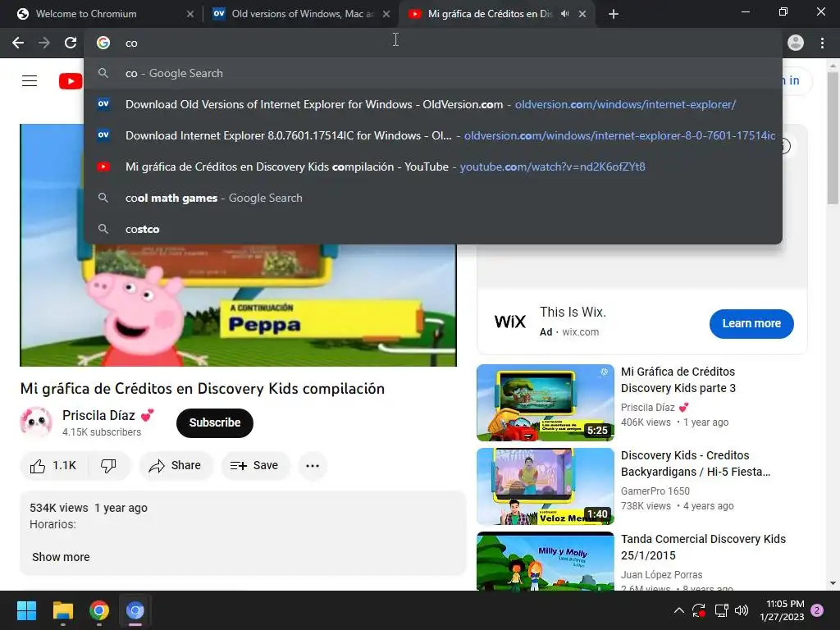This screenshot has width=840, height=630.
Task: Open Juan López Porras channel name
Action: 662,575
